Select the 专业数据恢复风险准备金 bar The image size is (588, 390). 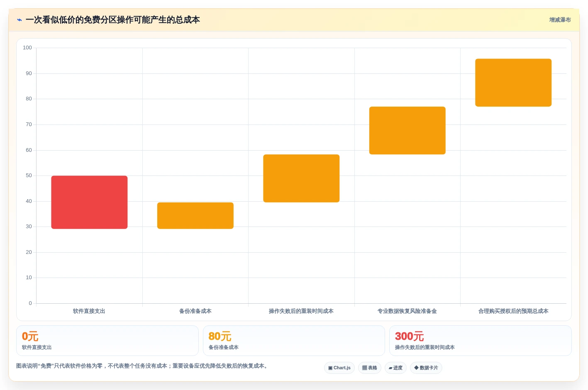tap(407, 131)
